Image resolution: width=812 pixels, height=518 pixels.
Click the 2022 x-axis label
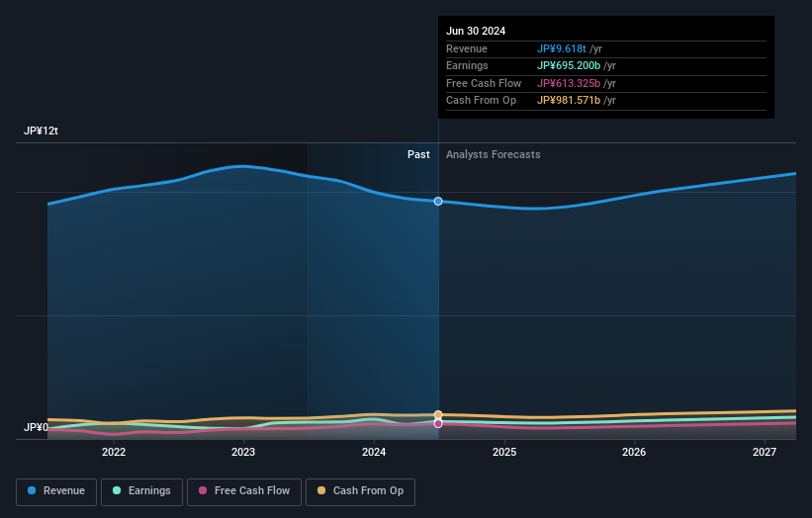(x=114, y=452)
